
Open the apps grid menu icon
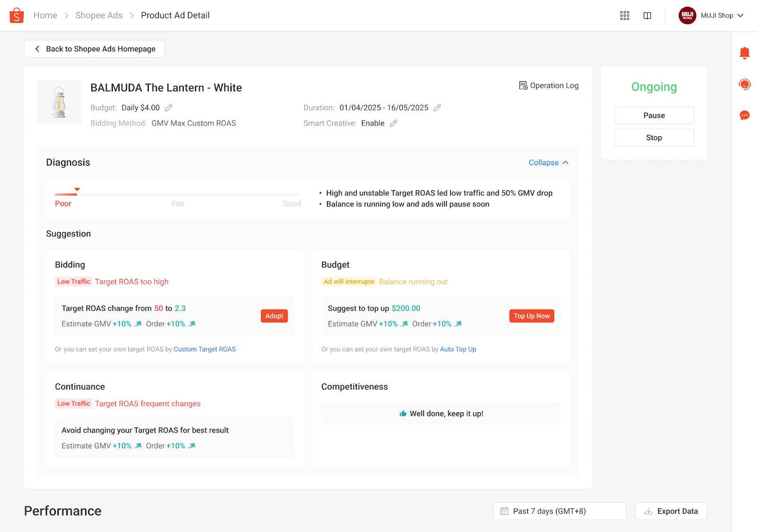(625, 16)
